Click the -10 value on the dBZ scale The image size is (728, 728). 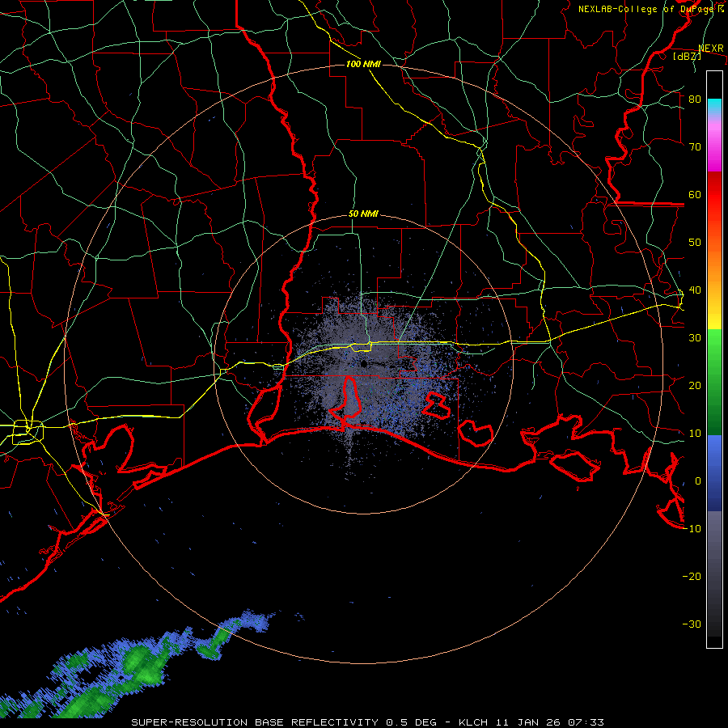[x=692, y=529]
